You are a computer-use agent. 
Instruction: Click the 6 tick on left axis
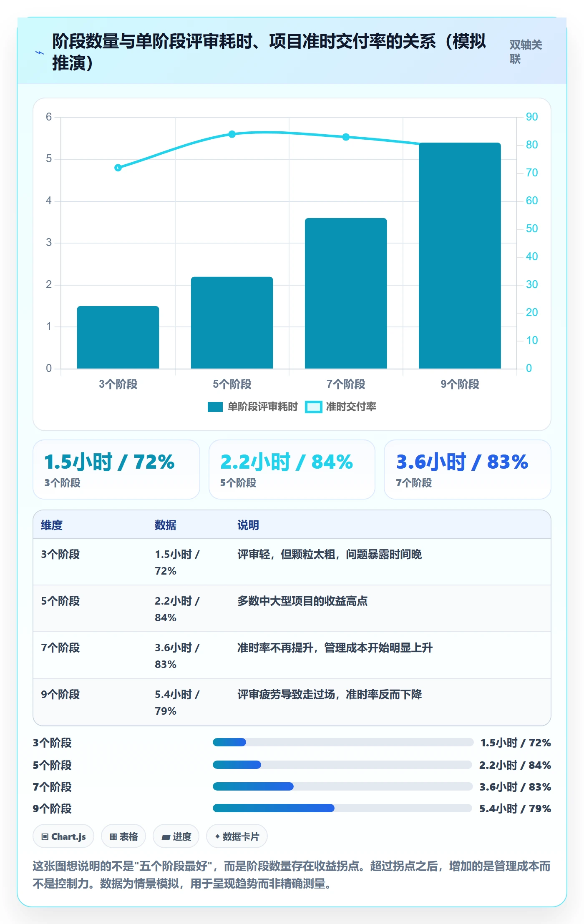[x=49, y=117]
